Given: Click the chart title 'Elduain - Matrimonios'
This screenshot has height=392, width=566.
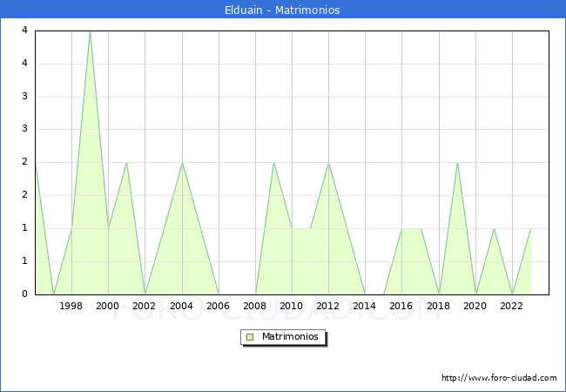Looking at the screenshot, I should pos(282,10).
